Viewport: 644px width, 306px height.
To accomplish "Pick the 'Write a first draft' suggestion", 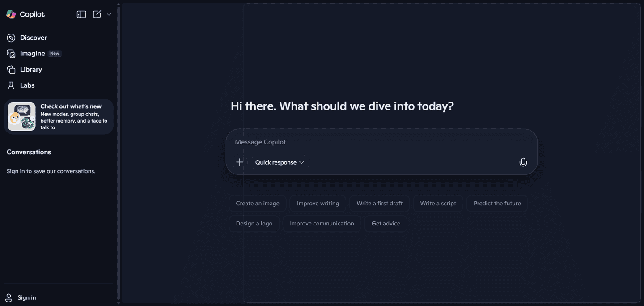I will click(x=379, y=204).
